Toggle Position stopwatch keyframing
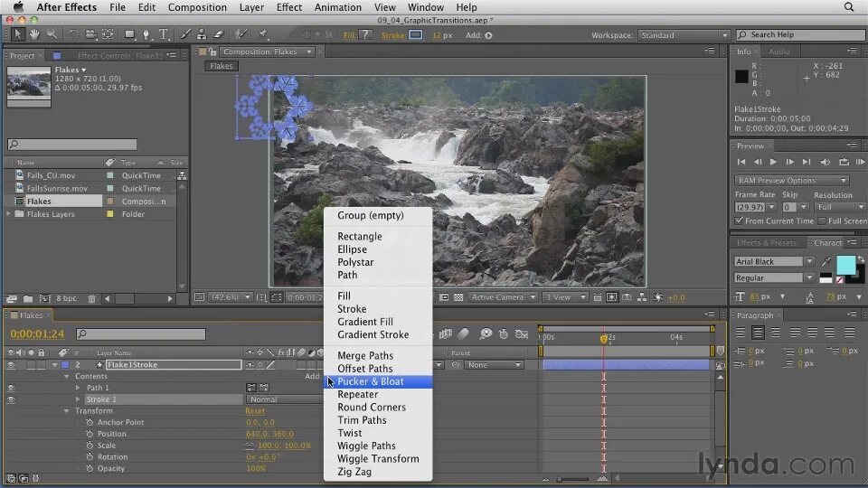868x488 pixels. pyautogui.click(x=90, y=434)
